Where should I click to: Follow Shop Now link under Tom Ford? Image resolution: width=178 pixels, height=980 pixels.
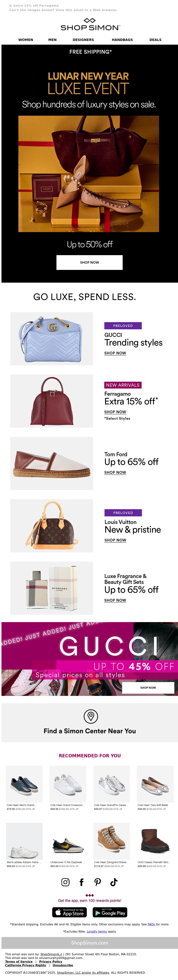(115, 472)
